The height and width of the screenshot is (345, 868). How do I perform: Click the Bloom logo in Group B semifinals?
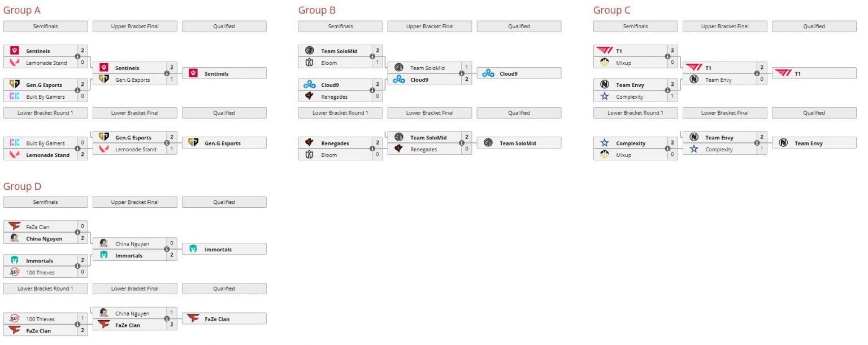309,63
